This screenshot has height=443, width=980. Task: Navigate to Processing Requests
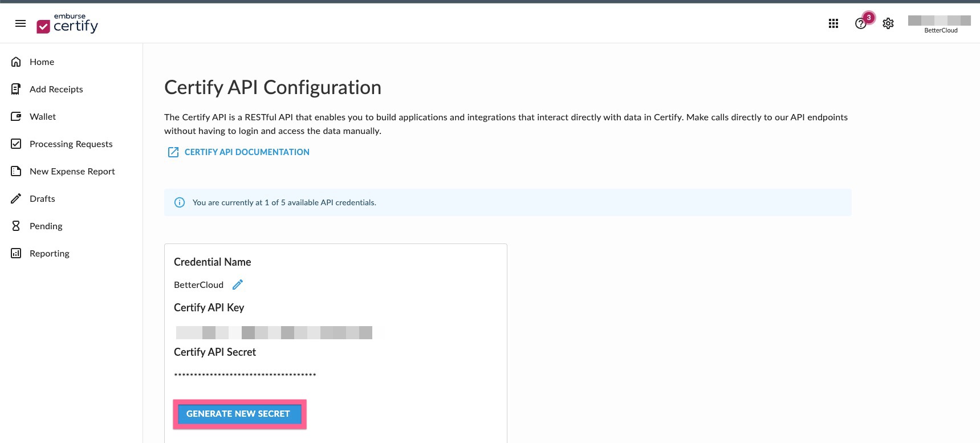[71, 144]
